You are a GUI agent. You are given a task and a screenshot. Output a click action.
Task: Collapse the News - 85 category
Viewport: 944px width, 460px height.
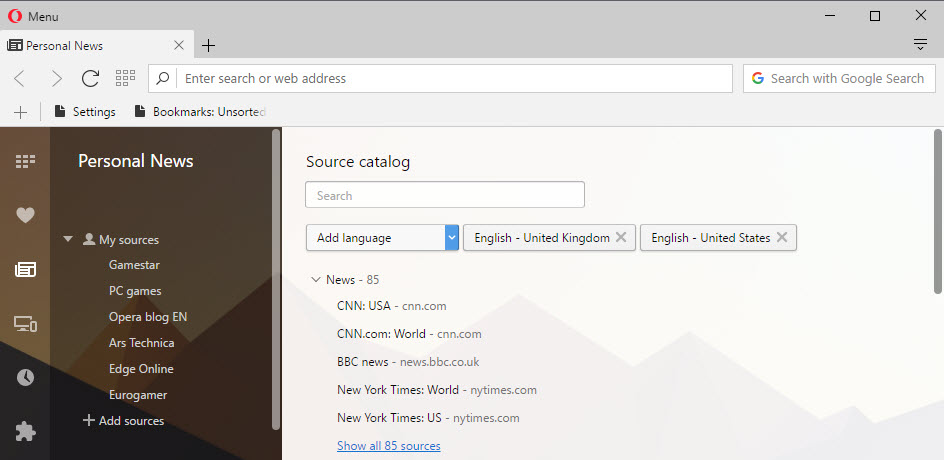315,279
